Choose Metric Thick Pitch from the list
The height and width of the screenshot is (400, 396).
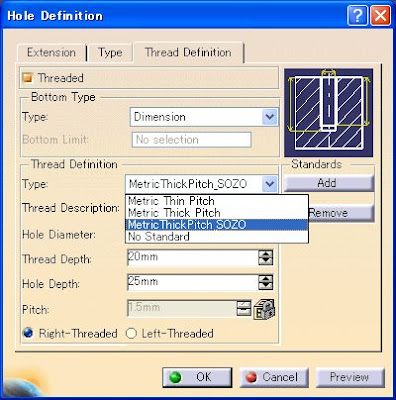click(x=217, y=213)
